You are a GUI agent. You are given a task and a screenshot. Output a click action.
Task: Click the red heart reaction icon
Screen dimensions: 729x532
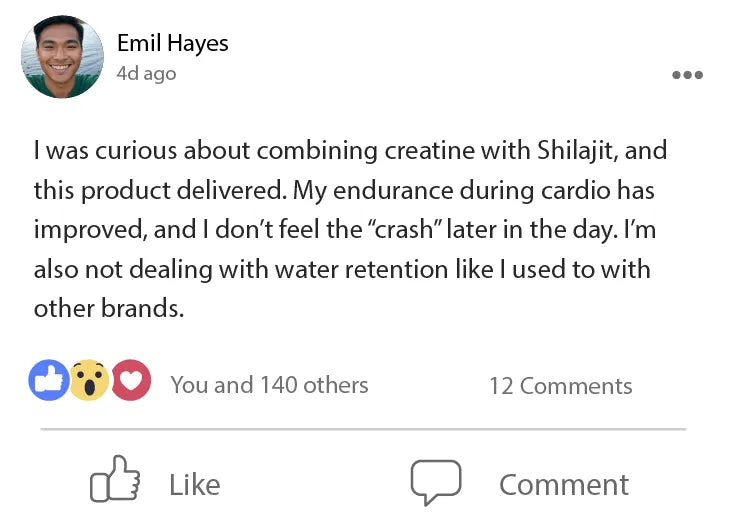tap(130, 381)
